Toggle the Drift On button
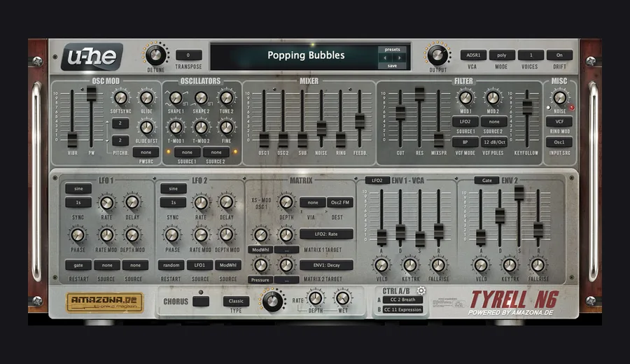The width and height of the screenshot is (630, 364). pos(559,55)
